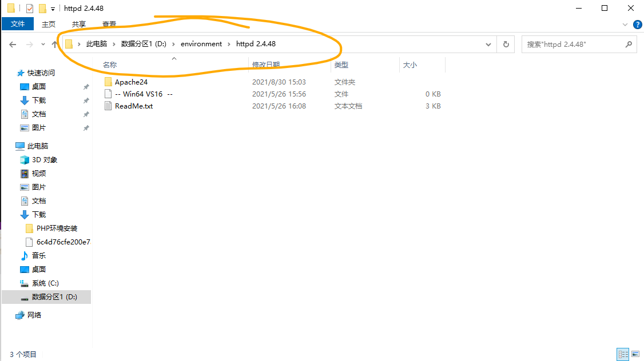Sort files by 类型 column
Screen dimensions: 644x361
341,65
